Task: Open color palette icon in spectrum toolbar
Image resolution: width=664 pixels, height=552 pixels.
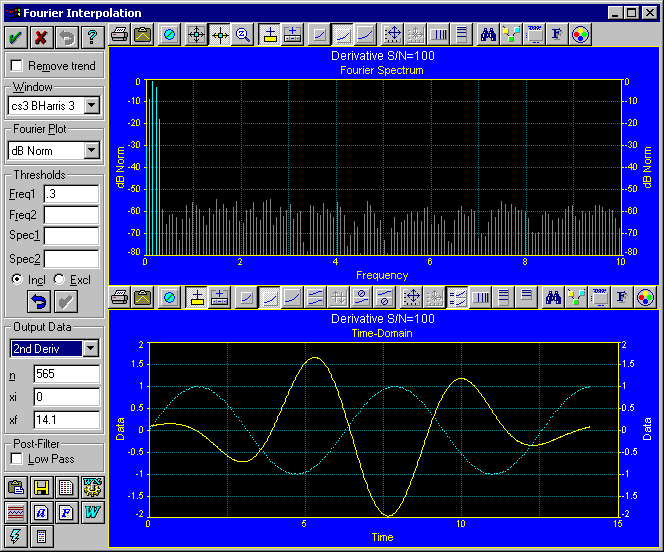Action: point(580,34)
